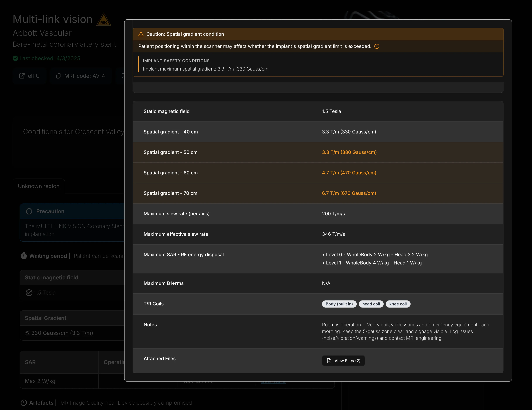Click the Spatial gradient - 70 cm label
532x410 pixels.
coord(170,193)
